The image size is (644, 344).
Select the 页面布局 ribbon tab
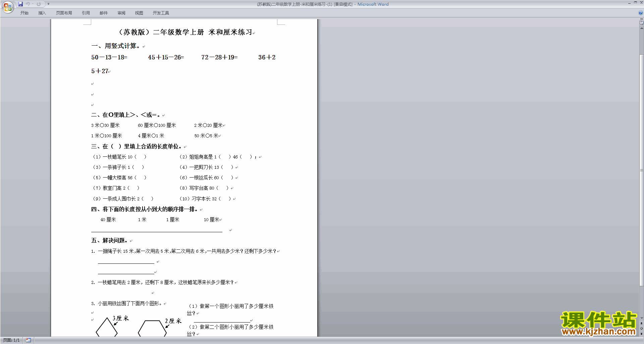click(64, 13)
